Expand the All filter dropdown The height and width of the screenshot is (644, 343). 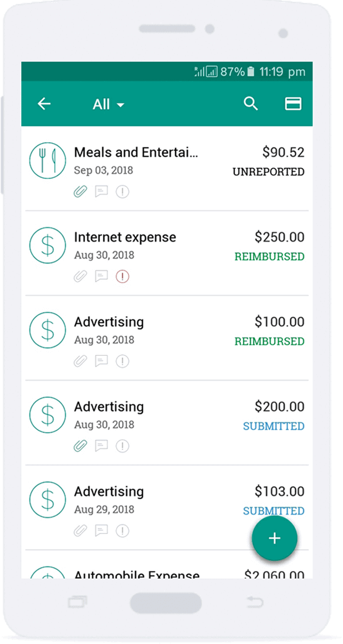108,104
